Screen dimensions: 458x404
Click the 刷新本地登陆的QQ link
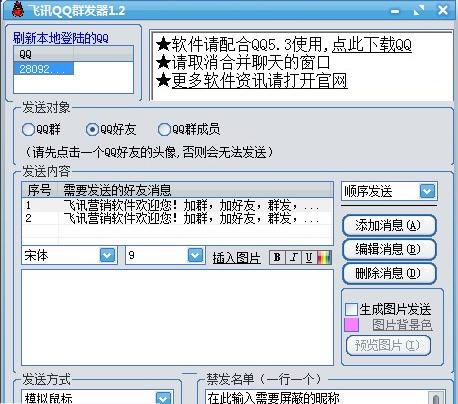coord(61,38)
